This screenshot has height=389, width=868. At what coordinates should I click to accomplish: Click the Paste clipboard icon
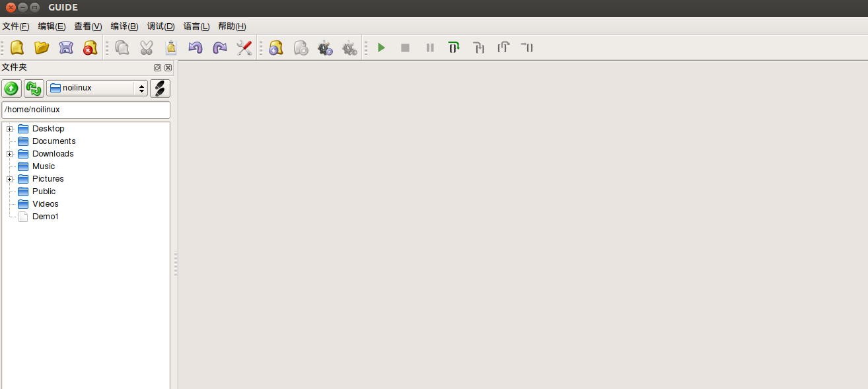[x=171, y=48]
